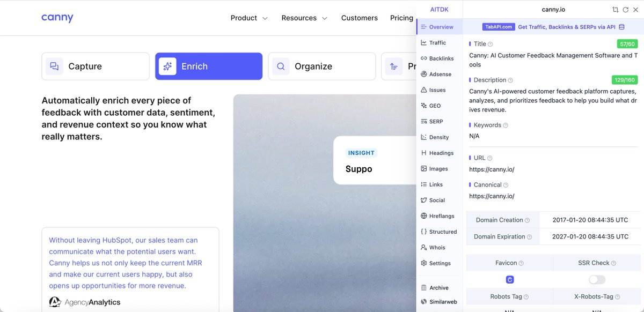This screenshot has width=644, height=312.
Task: Select the Capture feature tab
Action: click(x=96, y=66)
